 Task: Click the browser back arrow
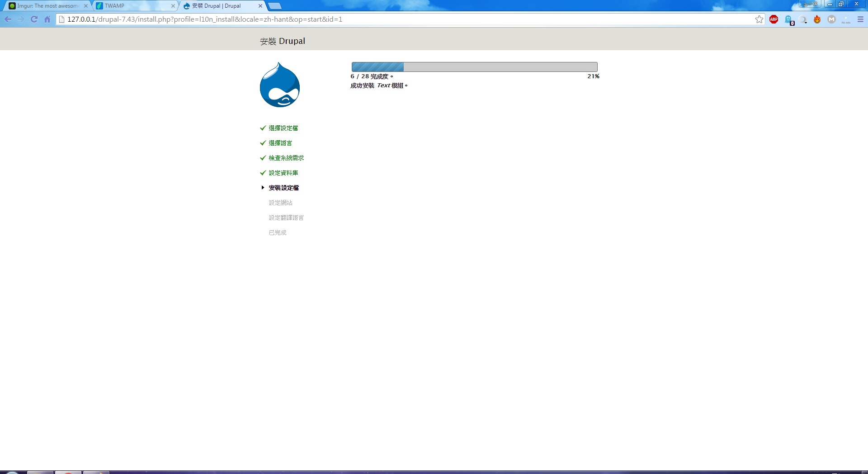tap(8, 19)
